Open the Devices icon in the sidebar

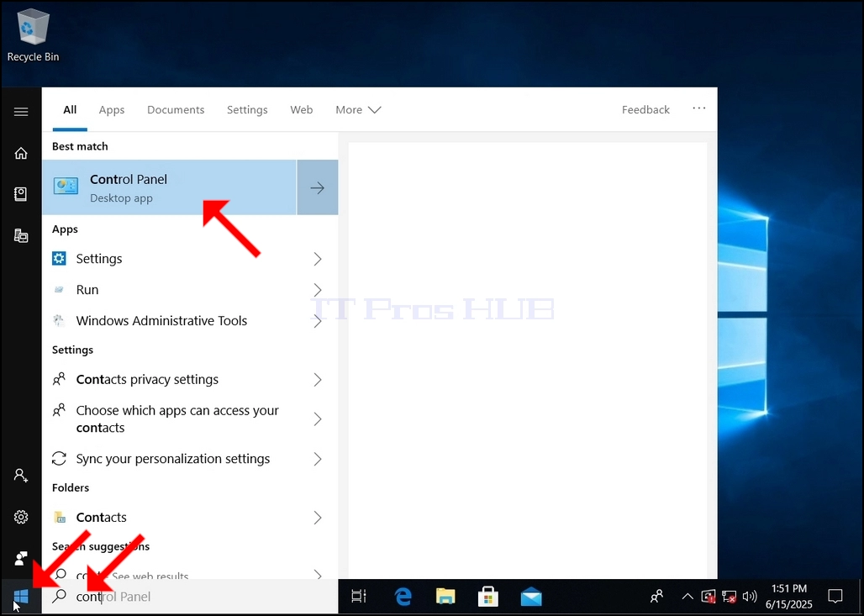coord(21,236)
